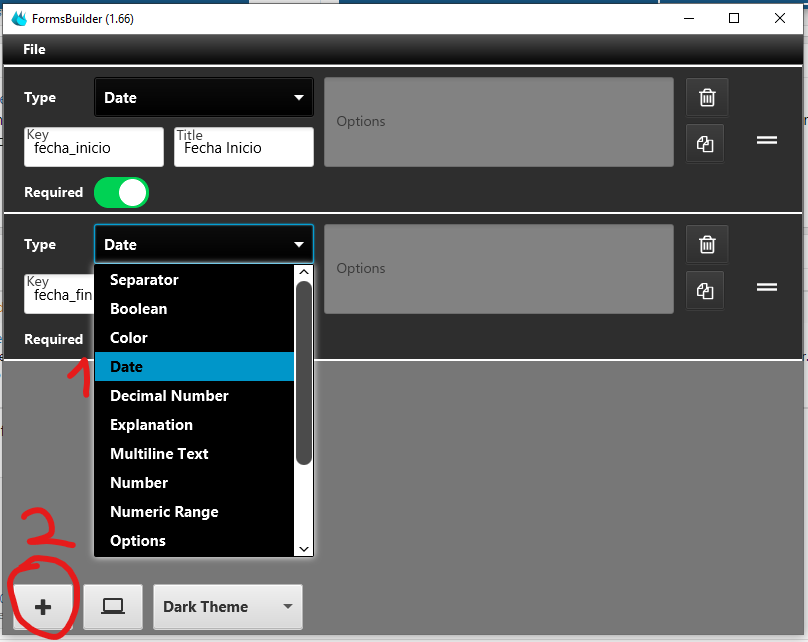Choose Separator from the type list
This screenshot has width=808, height=642.
pyautogui.click(x=194, y=280)
